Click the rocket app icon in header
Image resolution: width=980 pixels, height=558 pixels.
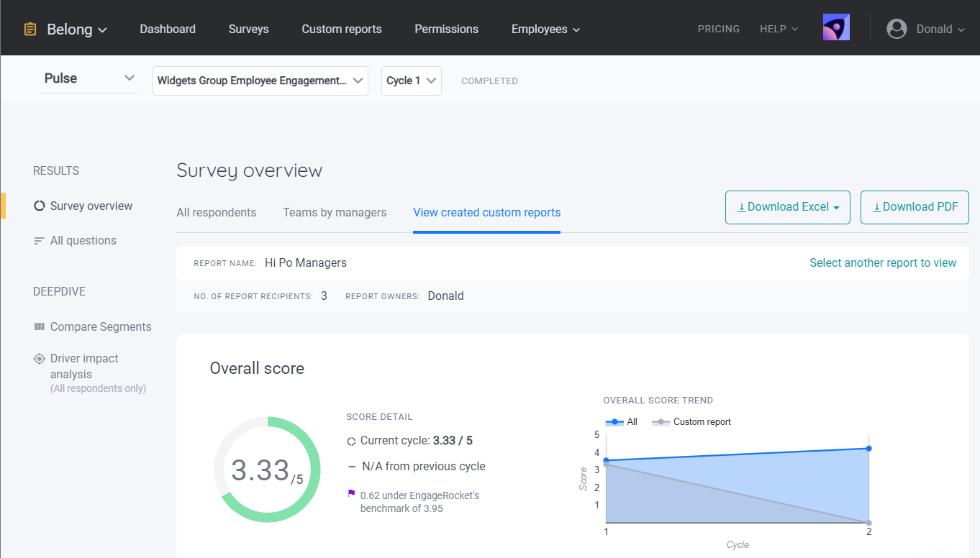(x=836, y=27)
